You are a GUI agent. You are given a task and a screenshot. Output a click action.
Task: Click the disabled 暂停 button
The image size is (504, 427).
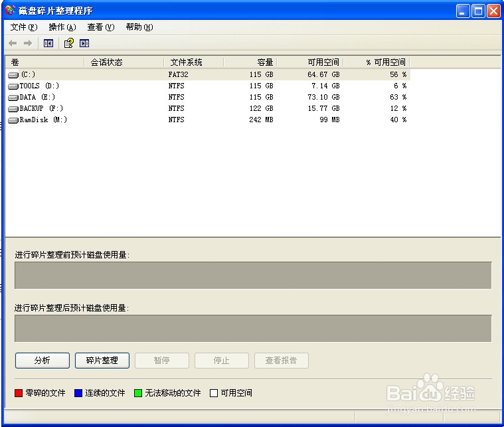[162, 361]
